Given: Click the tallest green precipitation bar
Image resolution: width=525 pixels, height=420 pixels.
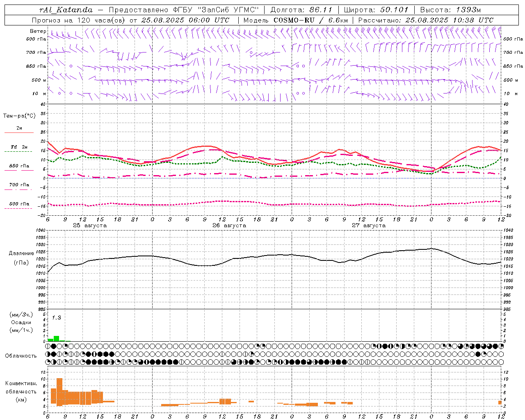Looking at the screenshot, I should (57, 338).
